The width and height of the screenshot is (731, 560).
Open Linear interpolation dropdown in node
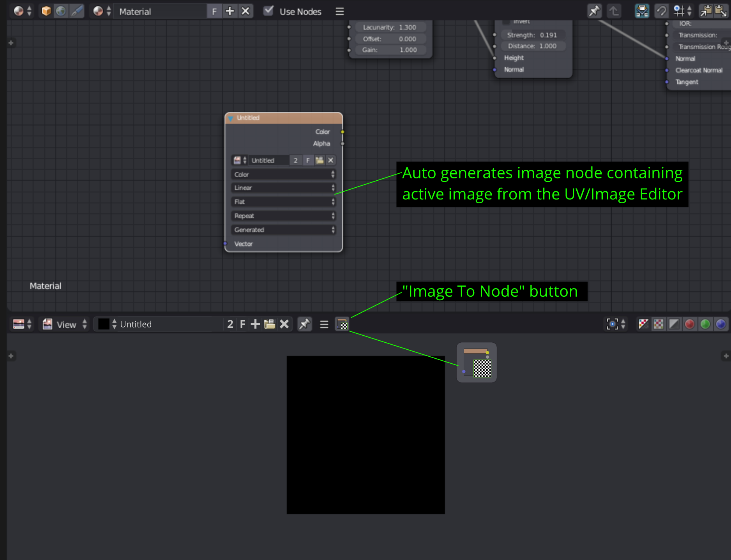[x=284, y=188]
